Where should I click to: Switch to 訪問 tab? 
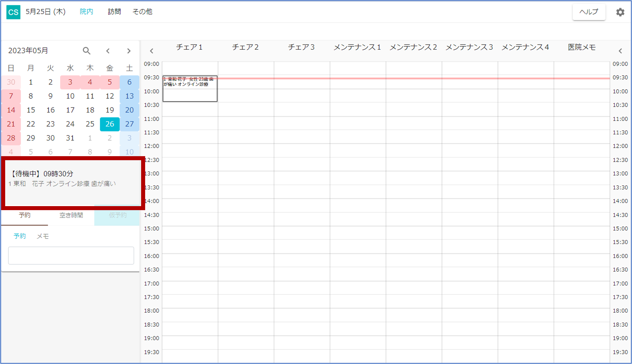114,12
